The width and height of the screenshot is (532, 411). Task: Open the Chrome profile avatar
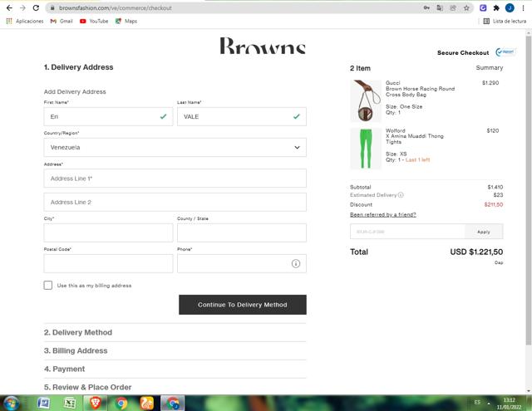click(x=510, y=7)
